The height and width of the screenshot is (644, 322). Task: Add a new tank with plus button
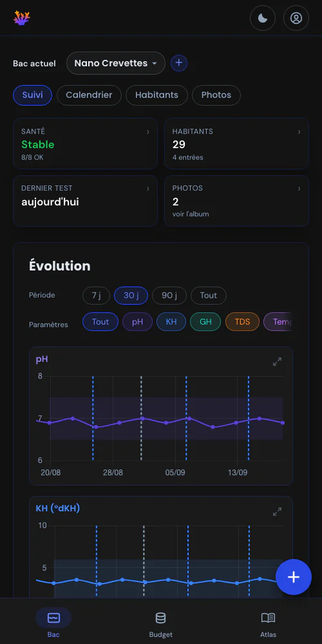(178, 63)
